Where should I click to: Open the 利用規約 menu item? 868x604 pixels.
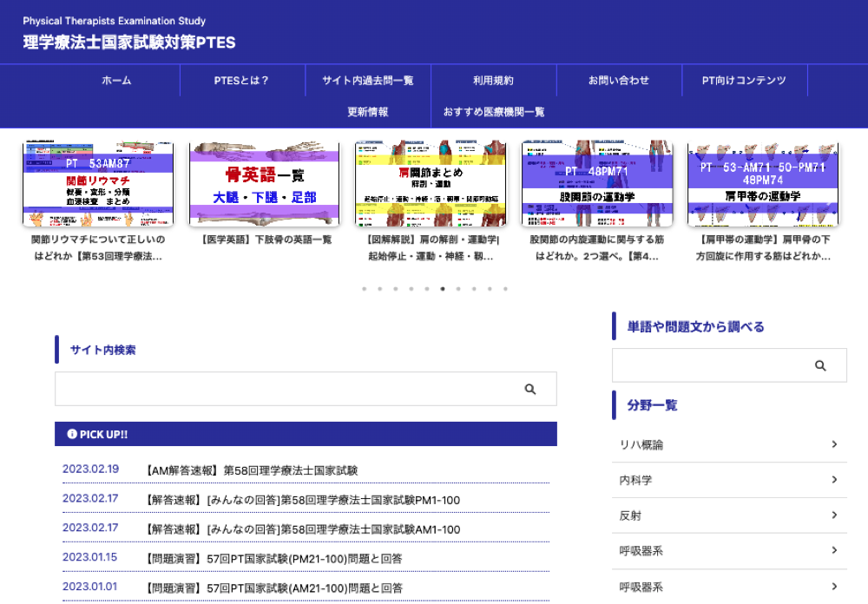tap(493, 81)
